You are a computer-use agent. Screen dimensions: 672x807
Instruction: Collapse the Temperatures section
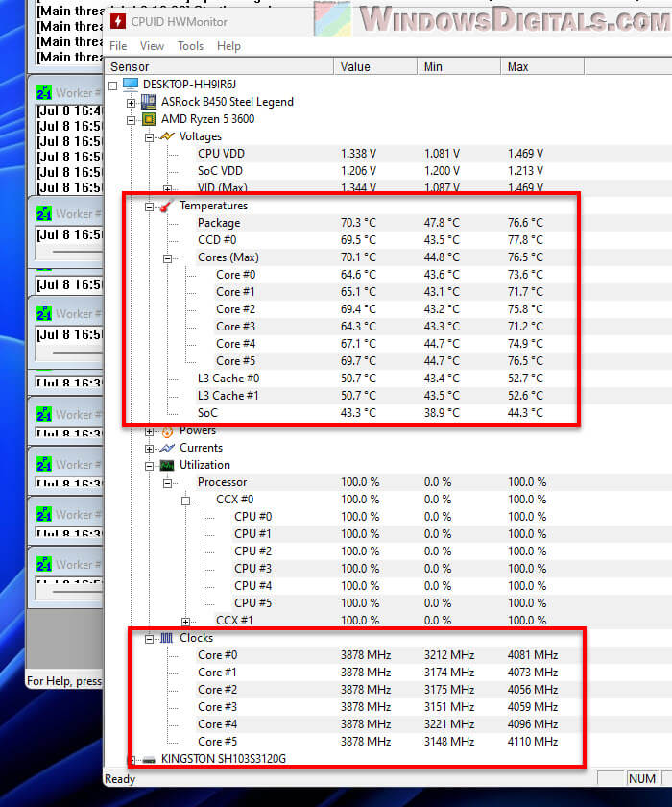point(149,207)
